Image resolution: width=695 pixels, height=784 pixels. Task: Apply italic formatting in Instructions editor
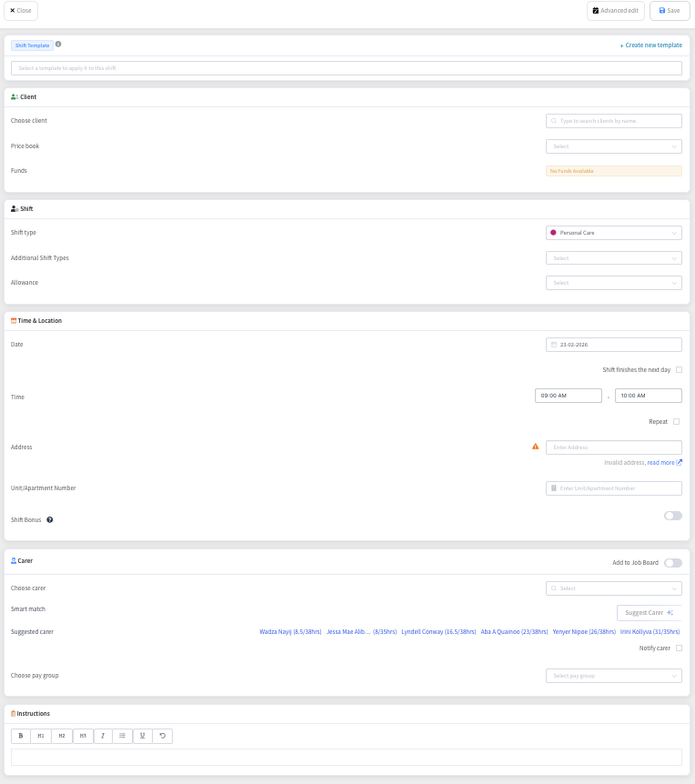pyautogui.click(x=103, y=736)
